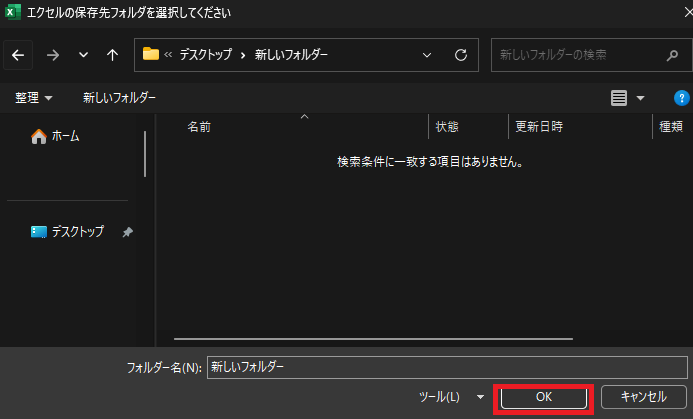Select デスクトップ in the navigation pane

(x=76, y=231)
